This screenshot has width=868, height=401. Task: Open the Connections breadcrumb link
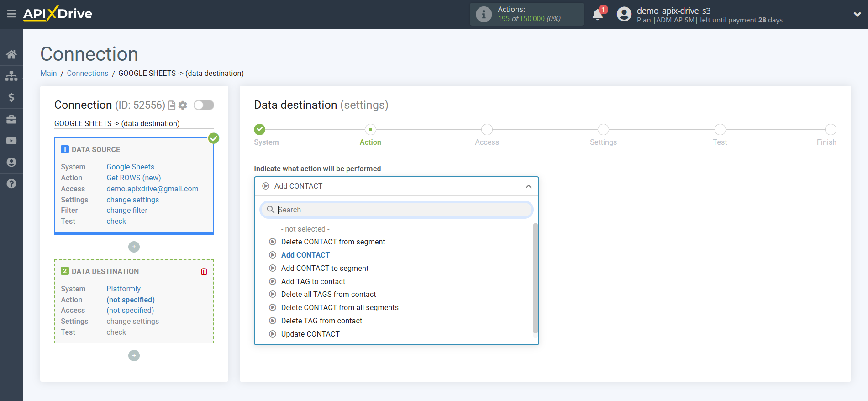pyautogui.click(x=88, y=74)
